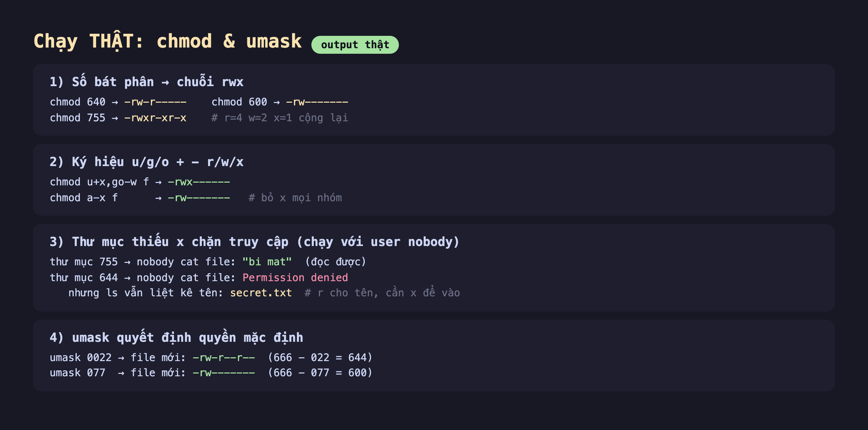Click the 'chmod u+x,go-w f' command
This screenshot has height=430, width=868.
tap(99, 182)
